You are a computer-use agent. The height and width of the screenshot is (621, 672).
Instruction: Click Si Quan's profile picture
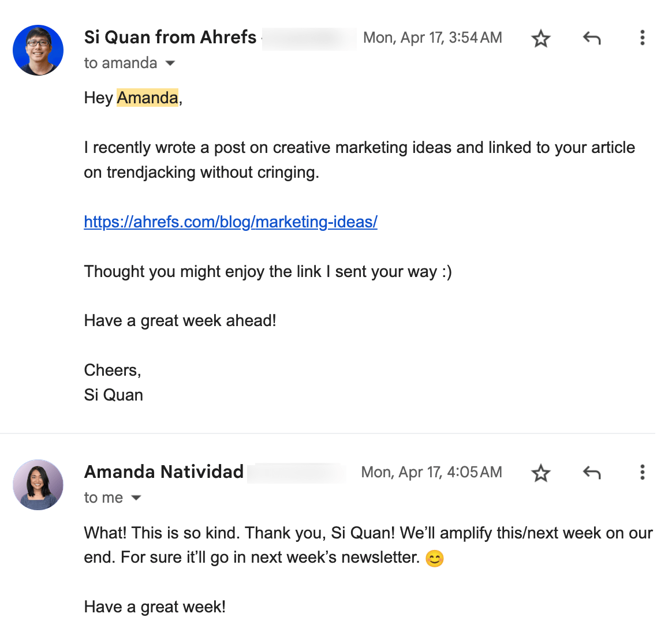click(x=38, y=50)
